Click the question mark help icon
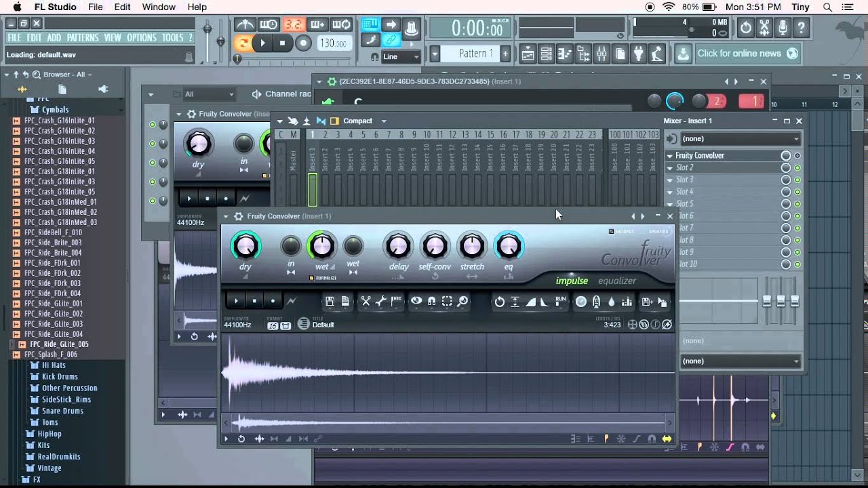 pyautogui.click(x=801, y=28)
